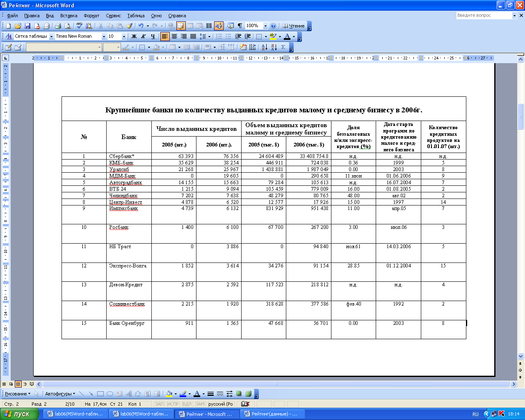Click the Чтение reading mode button
525x420 pixels.
click(x=294, y=26)
